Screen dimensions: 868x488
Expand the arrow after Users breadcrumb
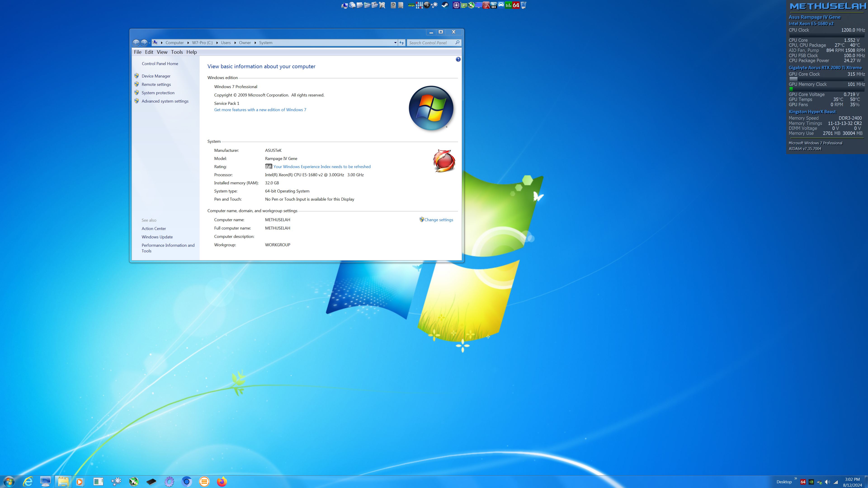coord(235,43)
